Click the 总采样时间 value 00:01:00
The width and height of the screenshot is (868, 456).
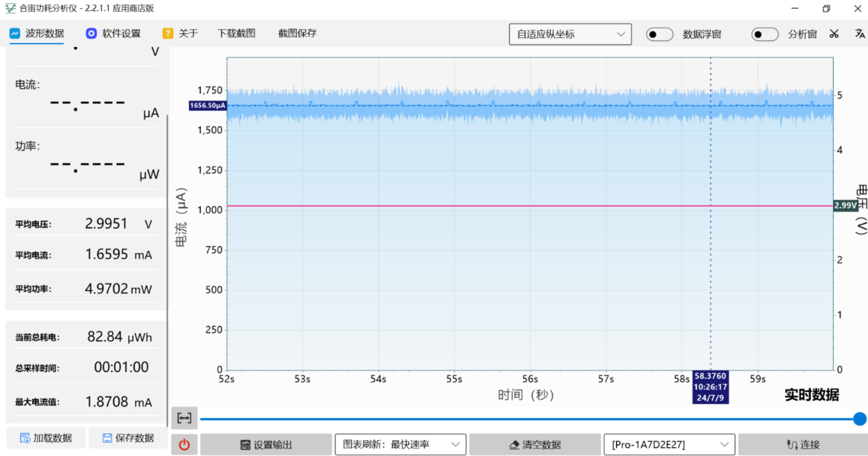(121, 367)
